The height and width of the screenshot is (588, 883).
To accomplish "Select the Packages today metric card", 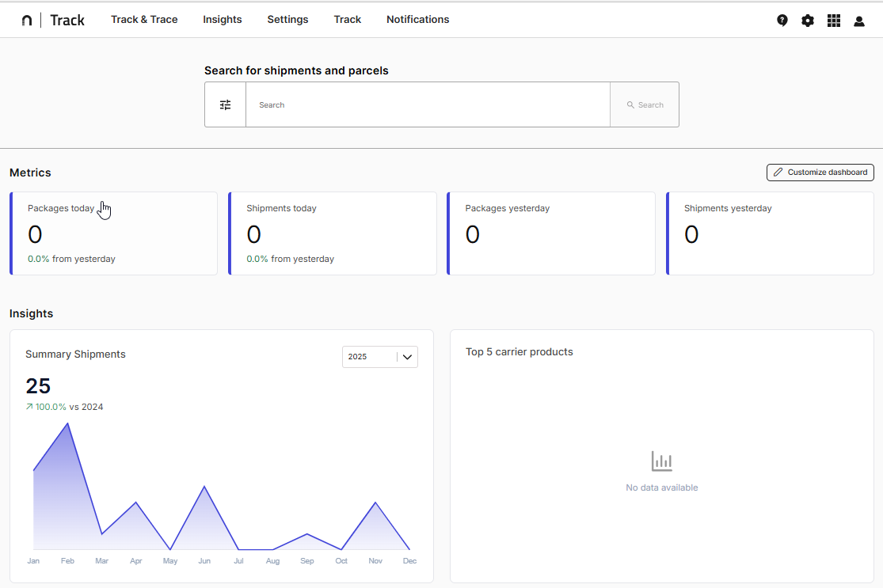I will click(x=114, y=233).
